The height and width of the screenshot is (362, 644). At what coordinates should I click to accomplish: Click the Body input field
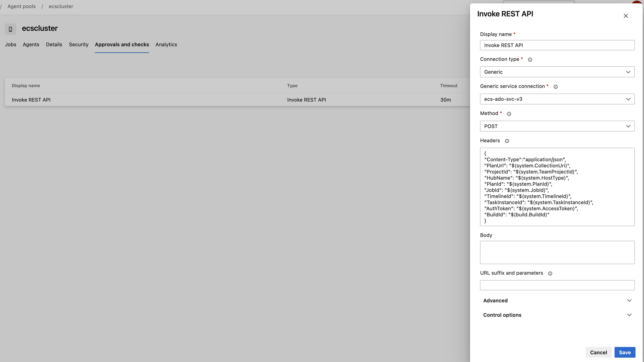(x=557, y=252)
